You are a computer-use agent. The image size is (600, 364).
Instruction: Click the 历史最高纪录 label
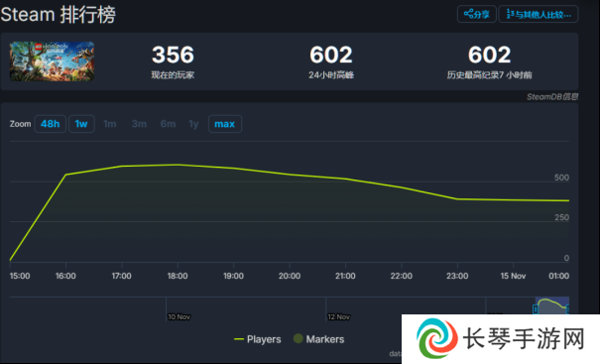point(489,75)
